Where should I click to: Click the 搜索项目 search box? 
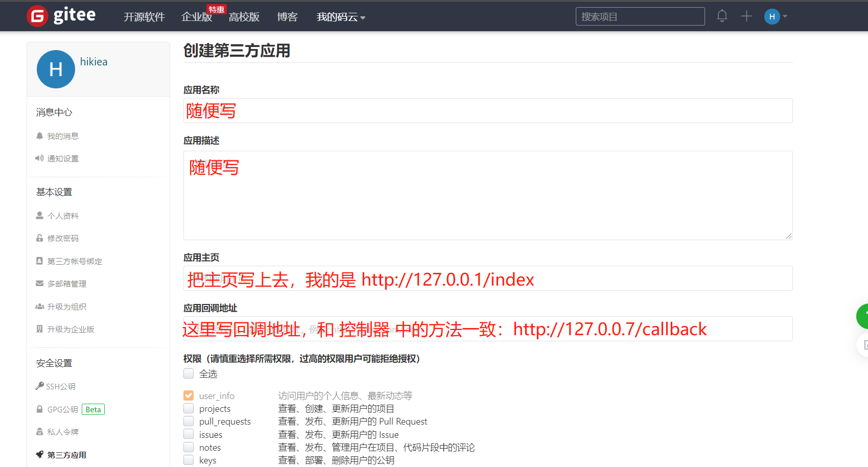point(640,16)
